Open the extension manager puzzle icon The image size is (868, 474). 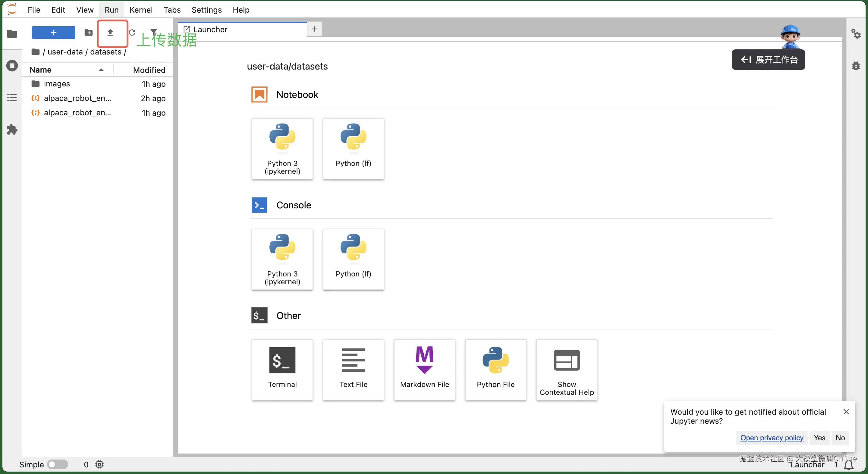[x=12, y=129]
